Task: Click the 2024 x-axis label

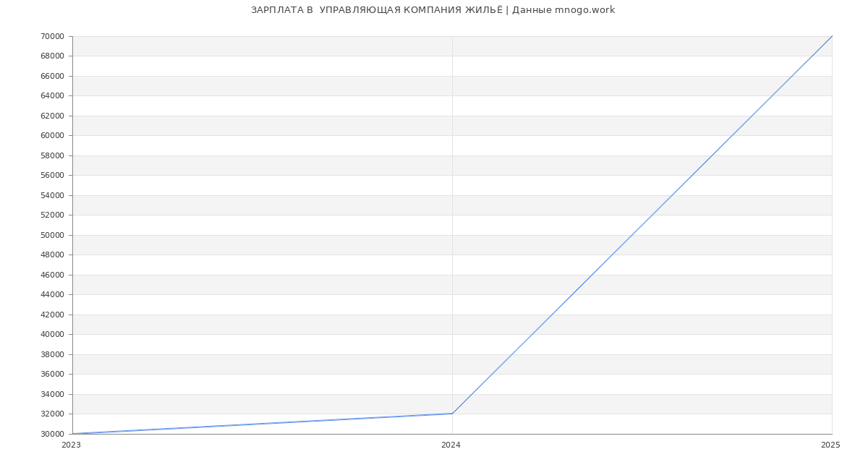Action: [451, 445]
